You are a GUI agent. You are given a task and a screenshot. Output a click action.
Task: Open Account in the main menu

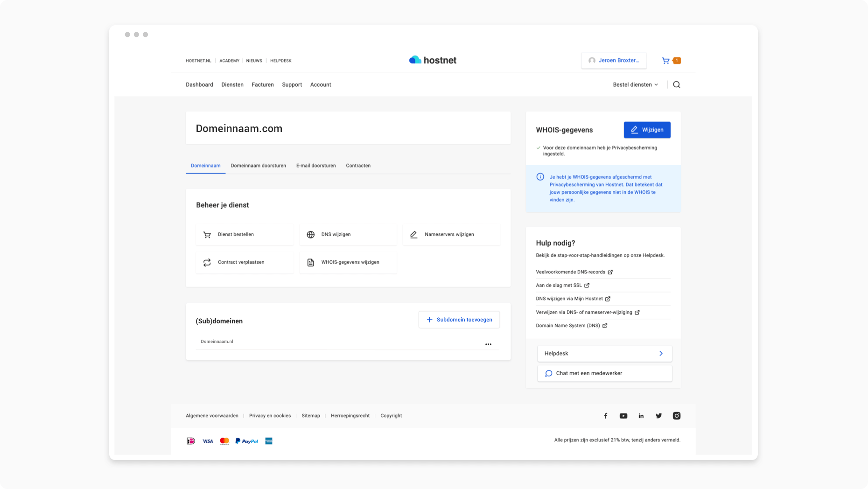tap(321, 84)
